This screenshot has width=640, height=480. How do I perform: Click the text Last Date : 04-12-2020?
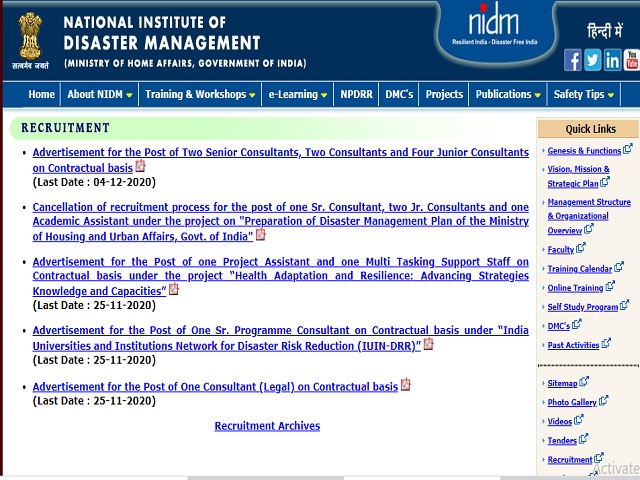pos(94,182)
